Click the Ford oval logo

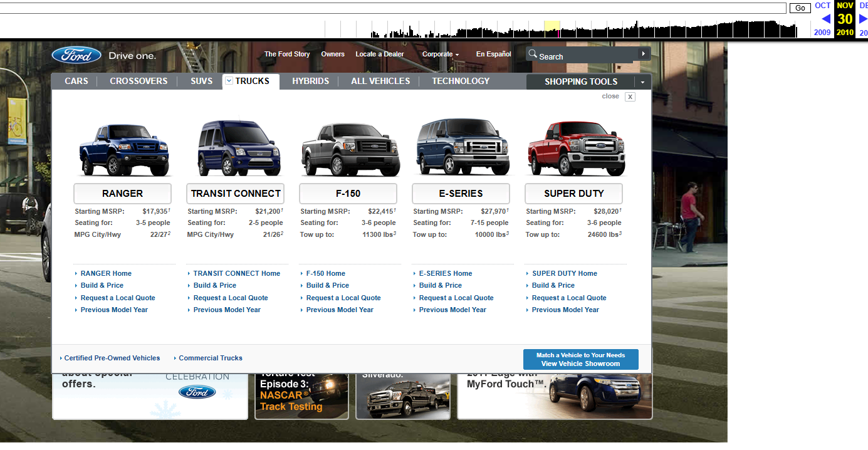click(x=76, y=55)
